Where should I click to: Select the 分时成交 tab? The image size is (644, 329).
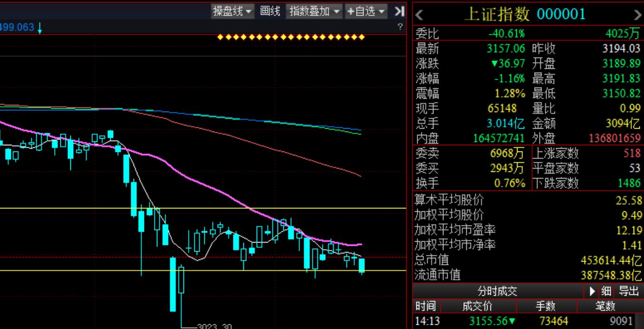[497, 291]
